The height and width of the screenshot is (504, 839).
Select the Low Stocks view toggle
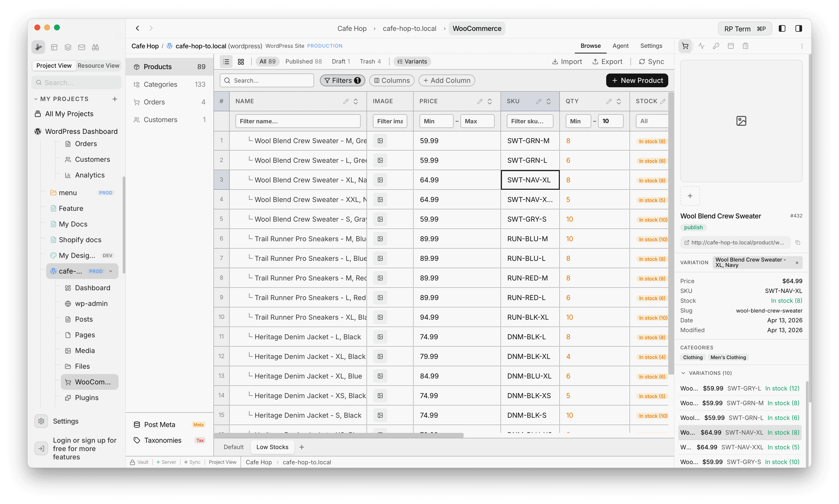coord(272,447)
